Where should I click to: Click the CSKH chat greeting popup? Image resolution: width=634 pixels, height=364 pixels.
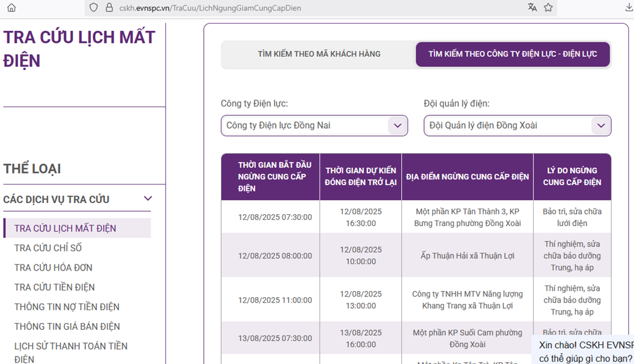[x=584, y=351]
